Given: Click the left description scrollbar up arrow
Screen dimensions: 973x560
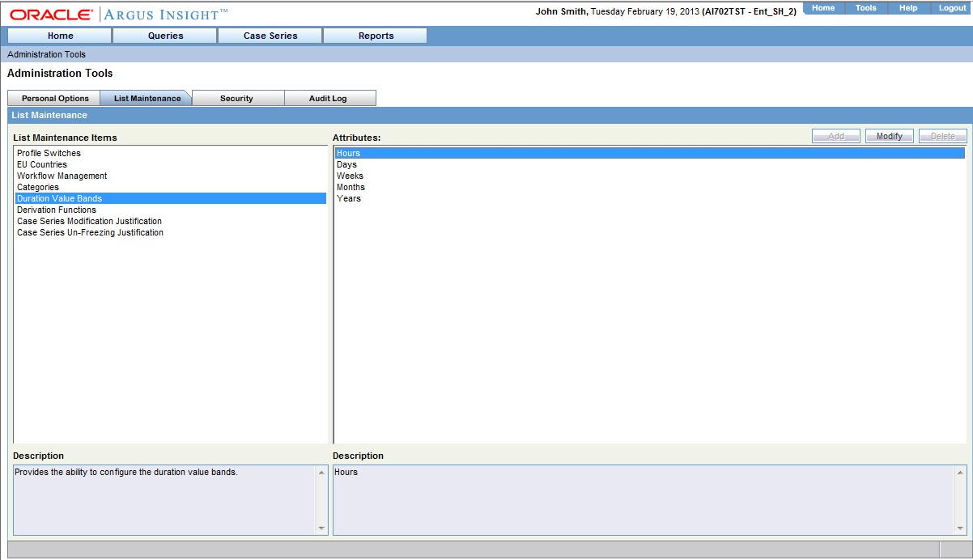Looking at the screenshot, I should pyautogui.click(x=321, y=473).
